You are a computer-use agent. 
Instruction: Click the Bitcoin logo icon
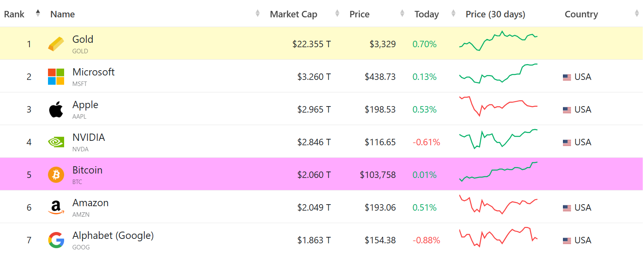coord(56,175)
